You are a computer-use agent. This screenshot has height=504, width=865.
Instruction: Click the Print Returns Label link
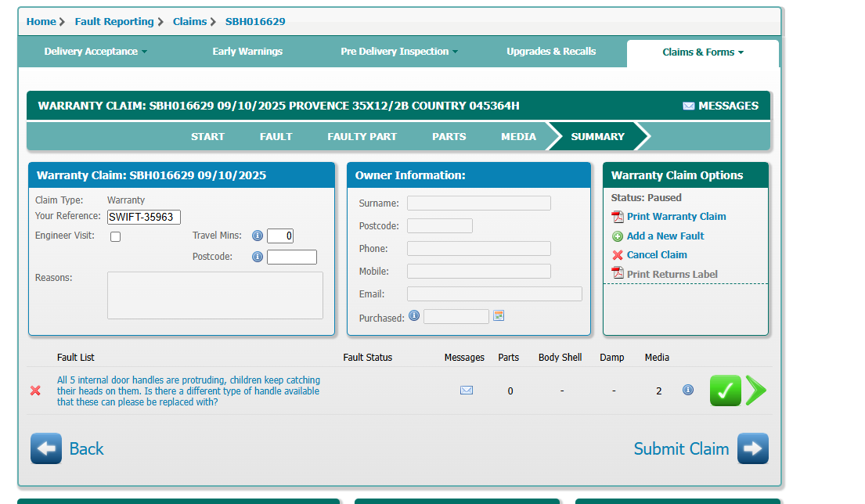point(672,274)
